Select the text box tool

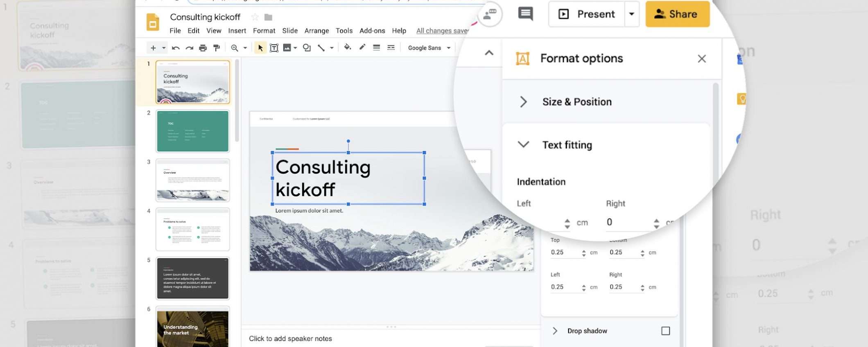pyautogui.click(x=274, y=48)
